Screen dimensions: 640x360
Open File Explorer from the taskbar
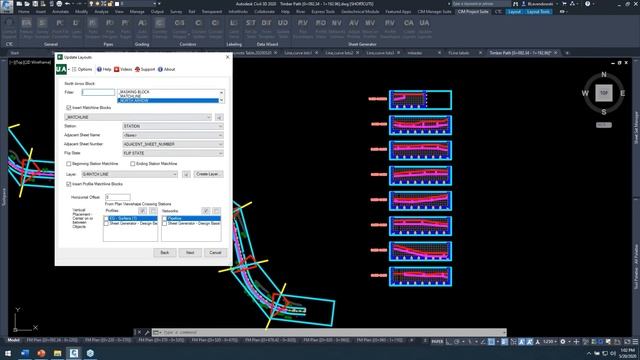tap(57, 353)
